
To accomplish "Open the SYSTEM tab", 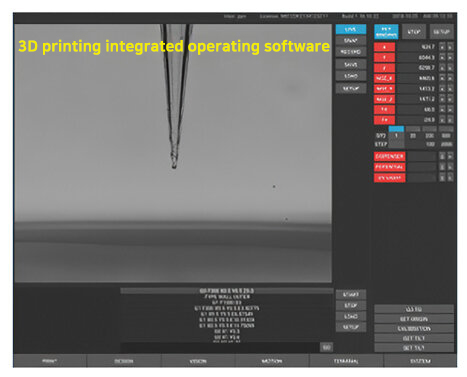I will (420, 361).
